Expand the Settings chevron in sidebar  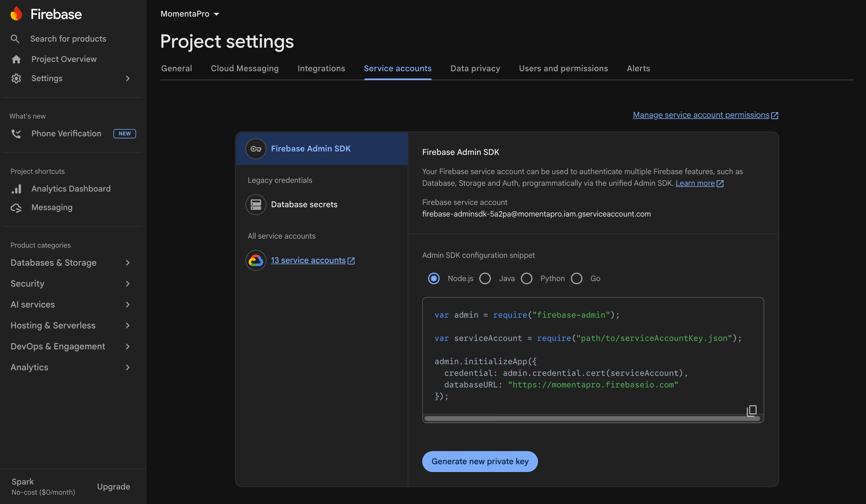click(127, 78)
